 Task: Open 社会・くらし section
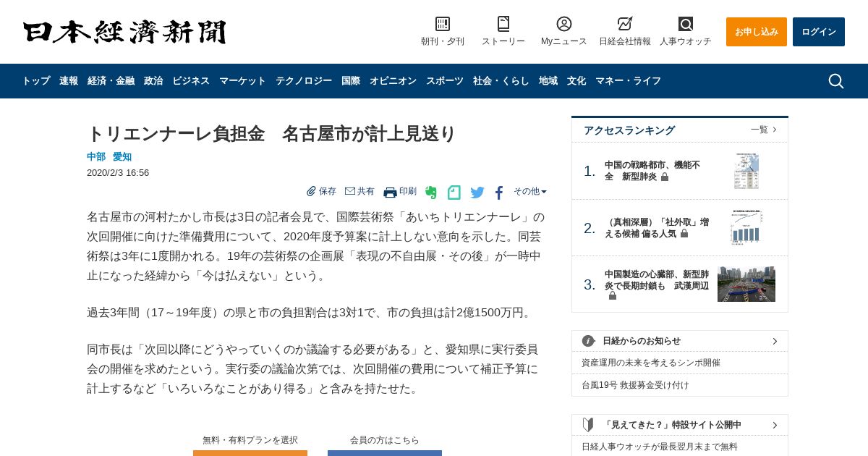coord(501,81)
